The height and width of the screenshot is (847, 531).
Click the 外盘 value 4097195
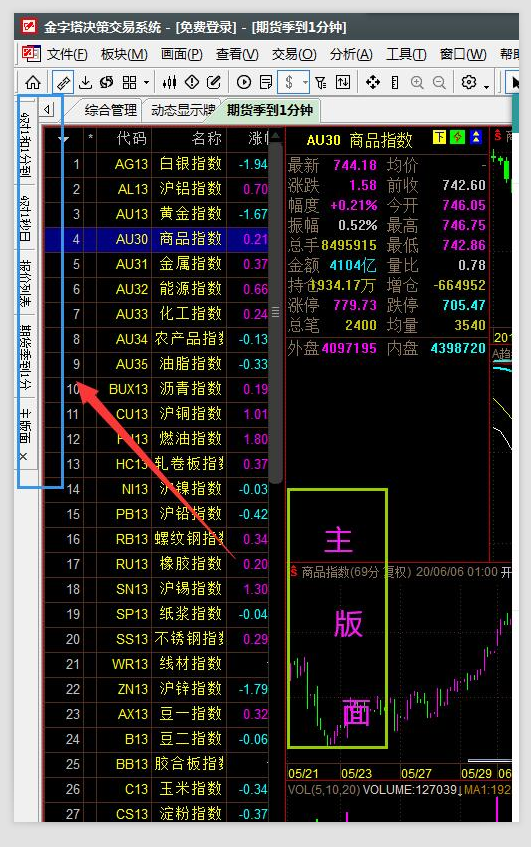(349, 348)
